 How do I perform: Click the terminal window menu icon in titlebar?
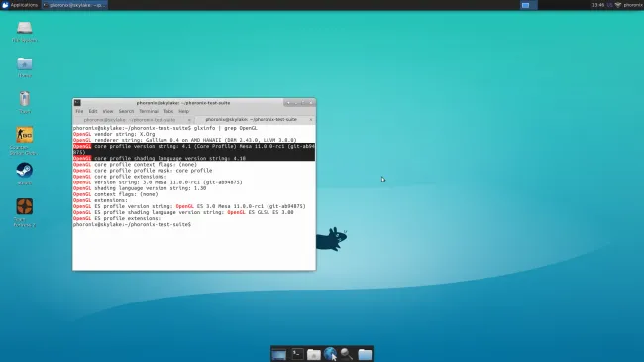point(77,103)
